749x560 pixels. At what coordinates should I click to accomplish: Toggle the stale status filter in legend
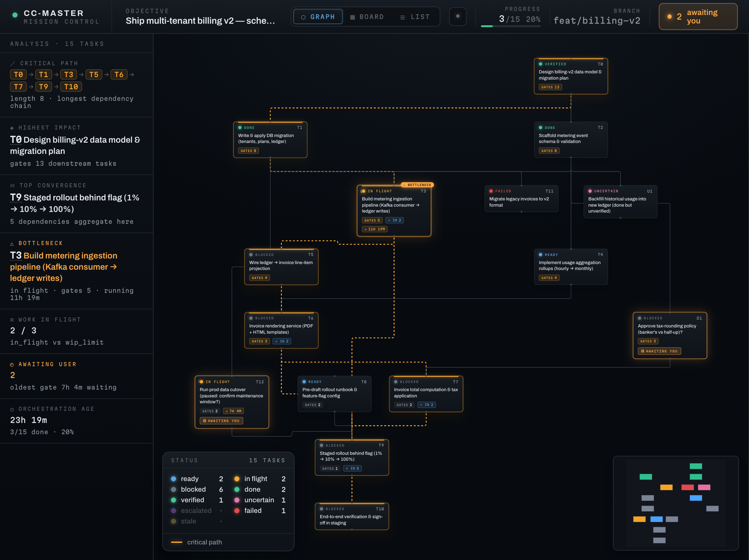click(x=197, y=521)
